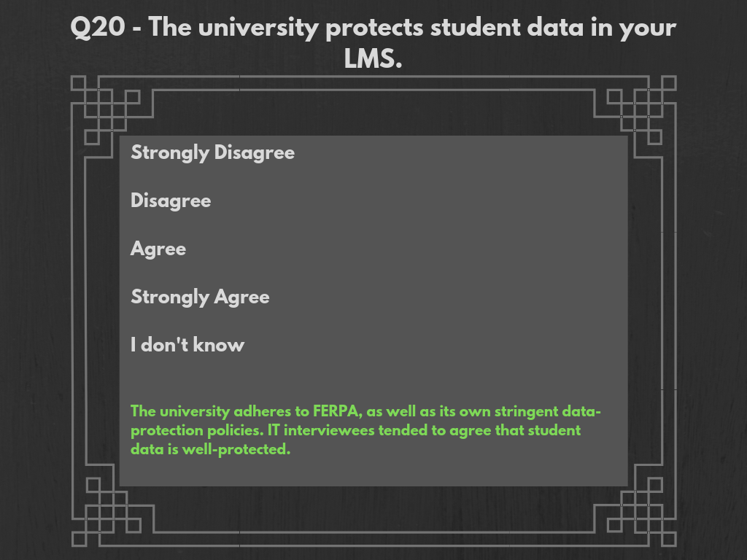Select the Strongly Agree answer

(200, 297)
